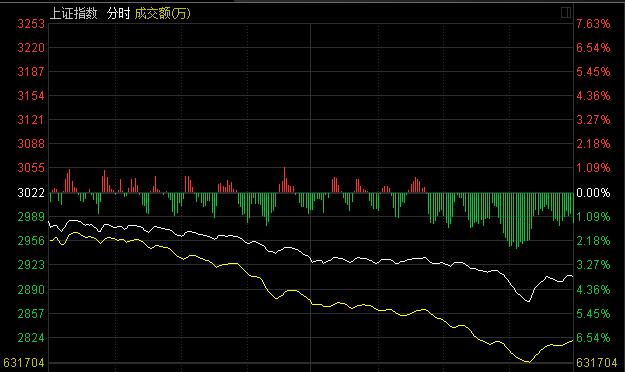625x372 pixels.
Task: Click the 3121 price axis label
Action: coord(31,120)
